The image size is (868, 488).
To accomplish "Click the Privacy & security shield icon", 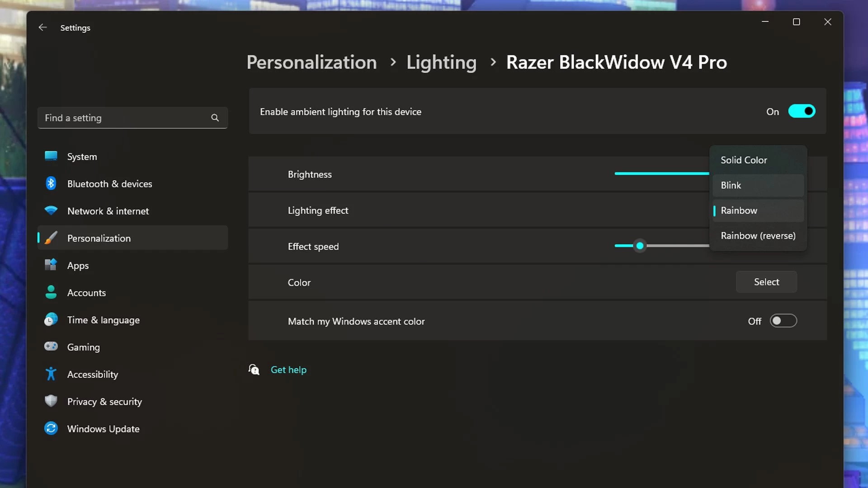I will [x=51, y=401].
